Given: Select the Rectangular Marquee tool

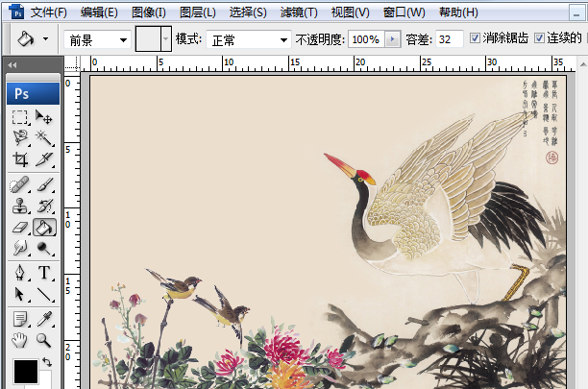Looking at the screenshot, I should click(x=20, y=117).
